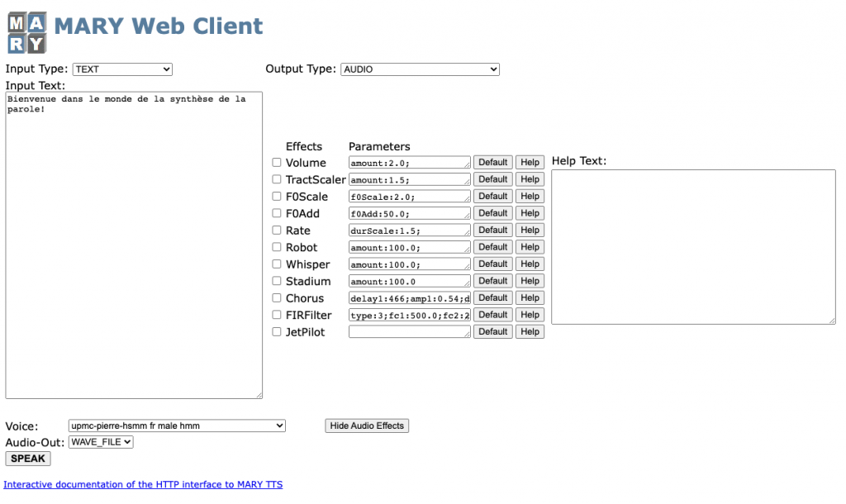846x504 pixels.
Task: Open the Audio-Out format dropdown
Action: [x=100, y=442]
